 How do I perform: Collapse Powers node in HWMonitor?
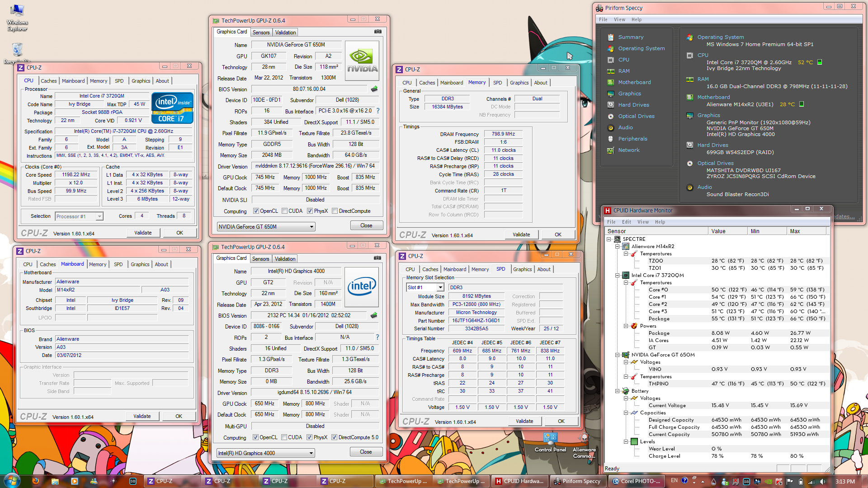(626, 326)
